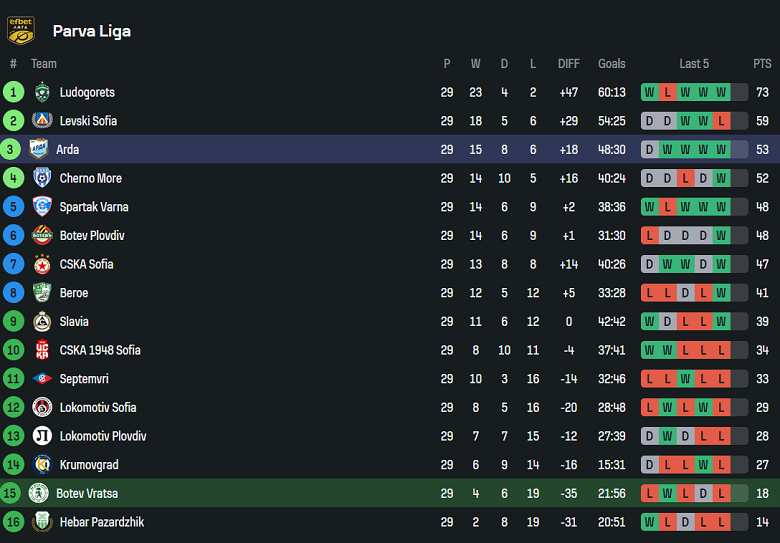The image size is (780, 543).
Task: Sort by the DIFF column header
Action: (x=569, y=64)
